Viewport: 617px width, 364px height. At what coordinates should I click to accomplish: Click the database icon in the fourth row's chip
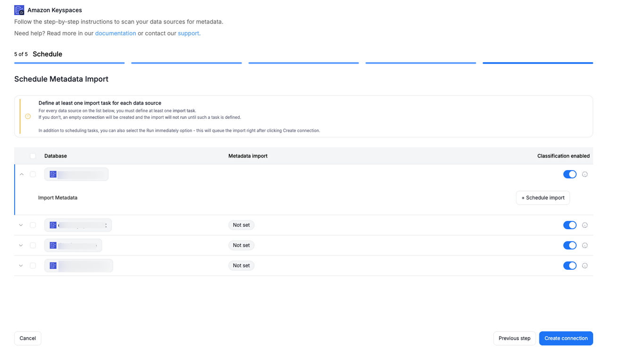(x=53, y=266)
